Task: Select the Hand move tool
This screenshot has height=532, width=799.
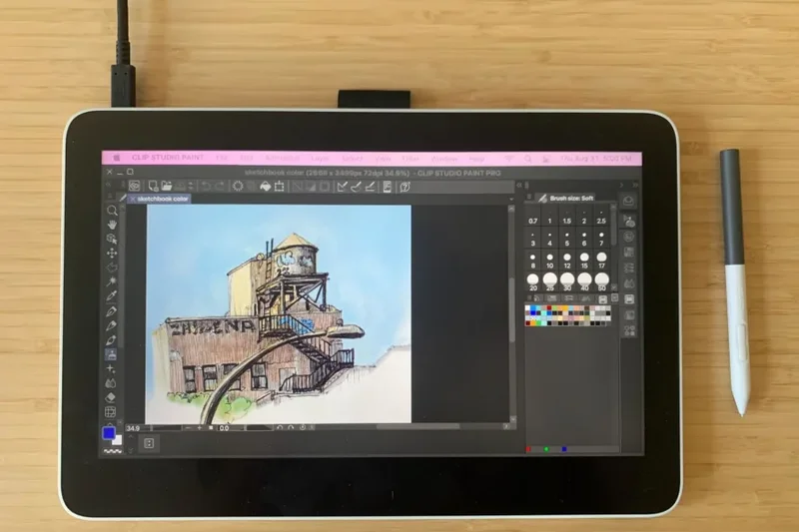Action: click(x=112, y=225)
